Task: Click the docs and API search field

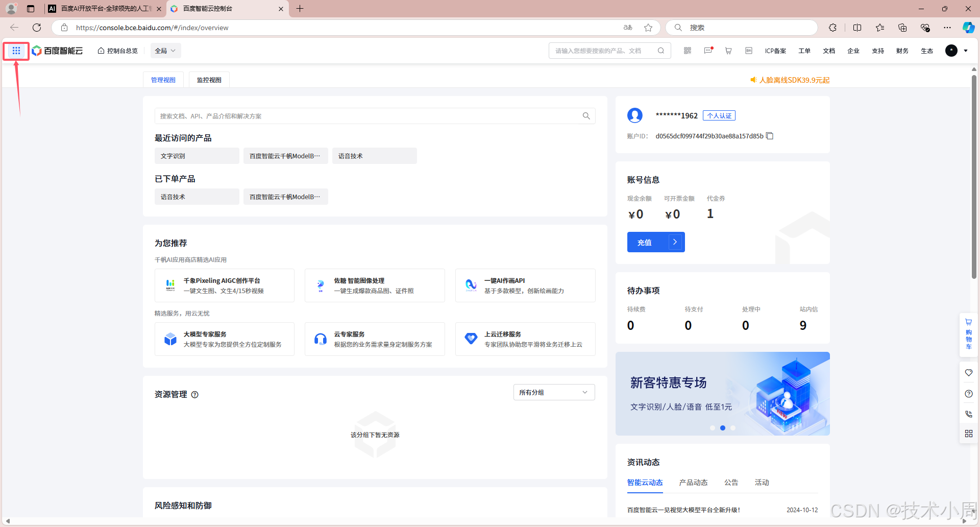Action: (x=375, y=116)
